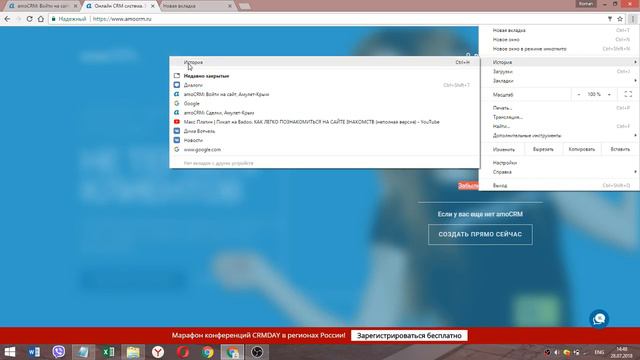Reopen the YouTube video history entry

(x=324, y=122)
